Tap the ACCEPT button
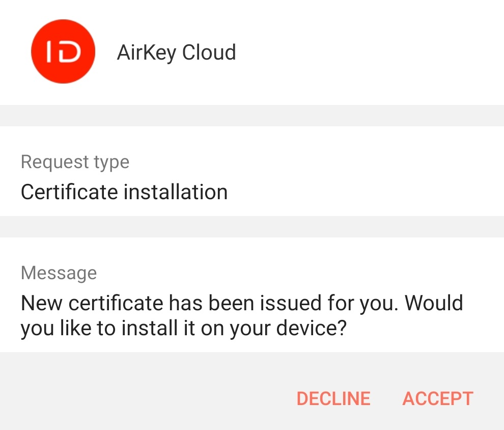504x430 pixels. click(438, 398)
